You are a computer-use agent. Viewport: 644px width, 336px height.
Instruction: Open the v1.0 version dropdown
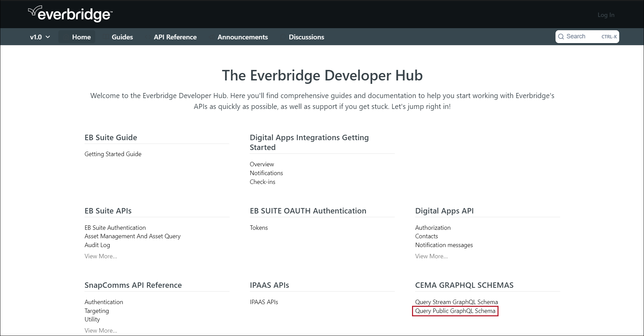[x=40, y=37]
